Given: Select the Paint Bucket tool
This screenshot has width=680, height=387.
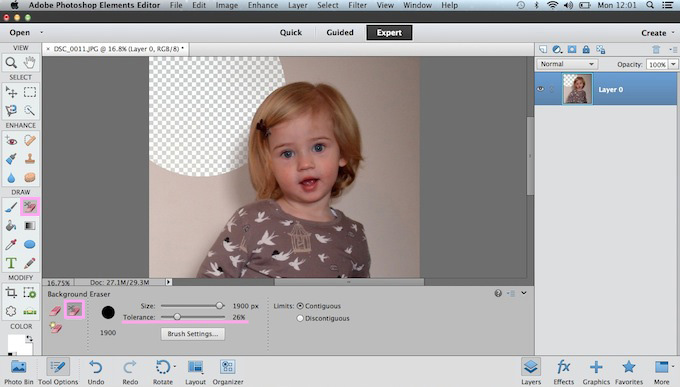Looking at the screenshot, I should click(11, 226).
